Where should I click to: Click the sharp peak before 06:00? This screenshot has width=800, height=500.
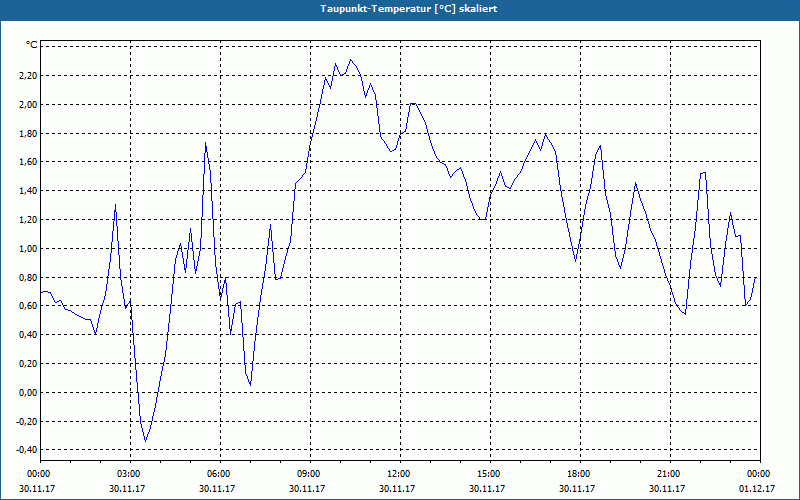[205, 143]
